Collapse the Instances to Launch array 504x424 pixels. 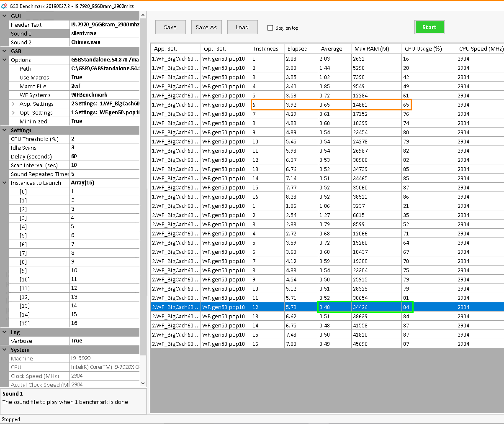pyautogui.click(x=5, y=183)
